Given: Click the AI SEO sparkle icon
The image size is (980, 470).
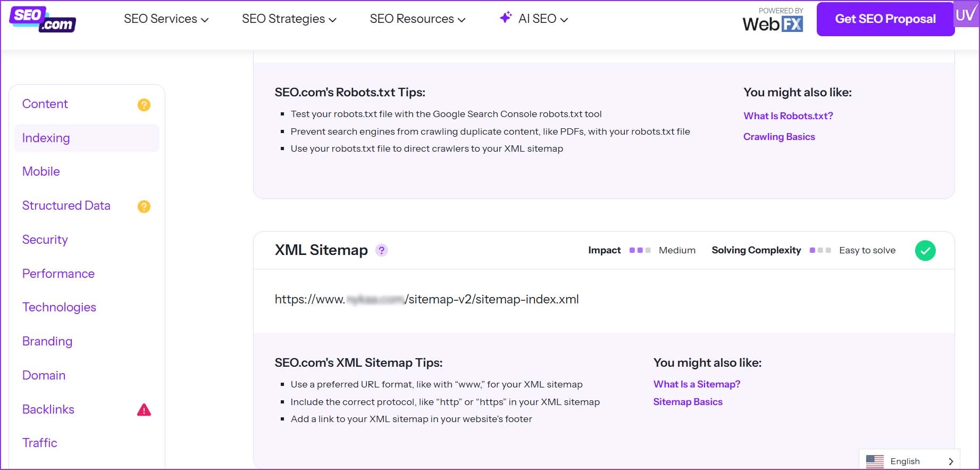Looking at the screenshot, I should 506,18.
